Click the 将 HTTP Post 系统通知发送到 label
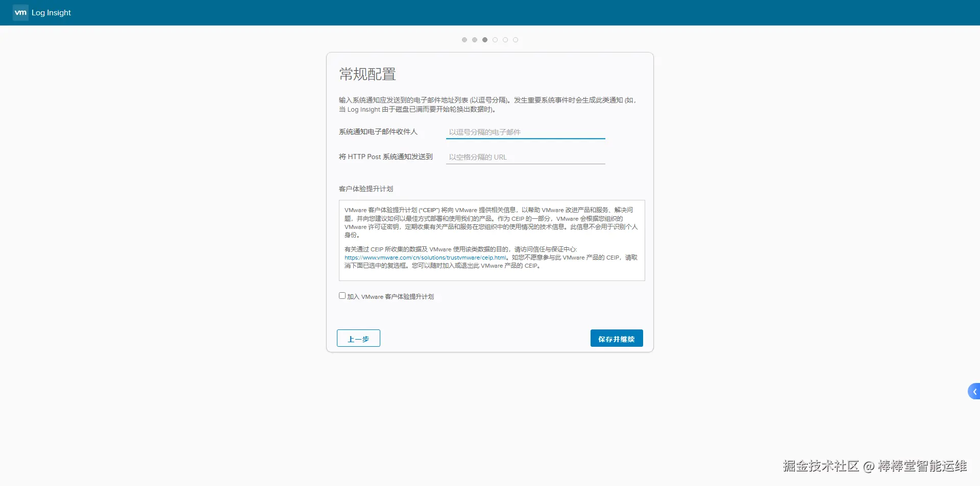The width and height of the screenshot is (980, 486). (386, 157)
